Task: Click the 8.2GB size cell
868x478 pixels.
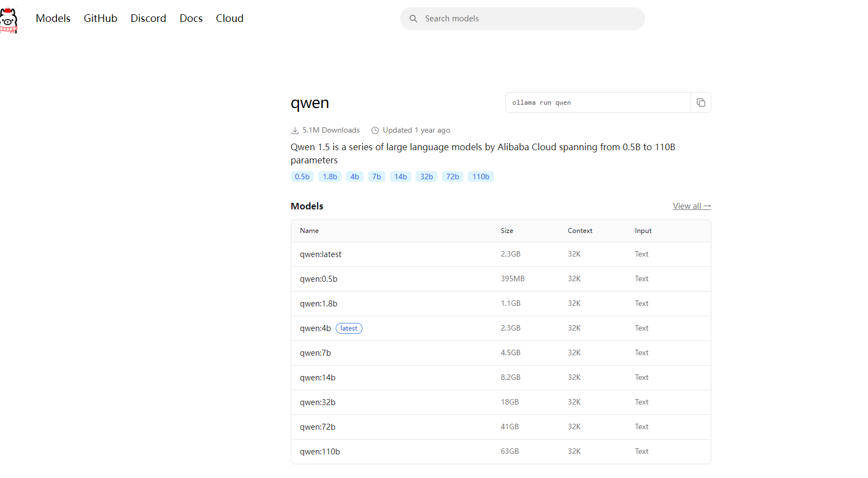Action: click(x=510, y=377)
